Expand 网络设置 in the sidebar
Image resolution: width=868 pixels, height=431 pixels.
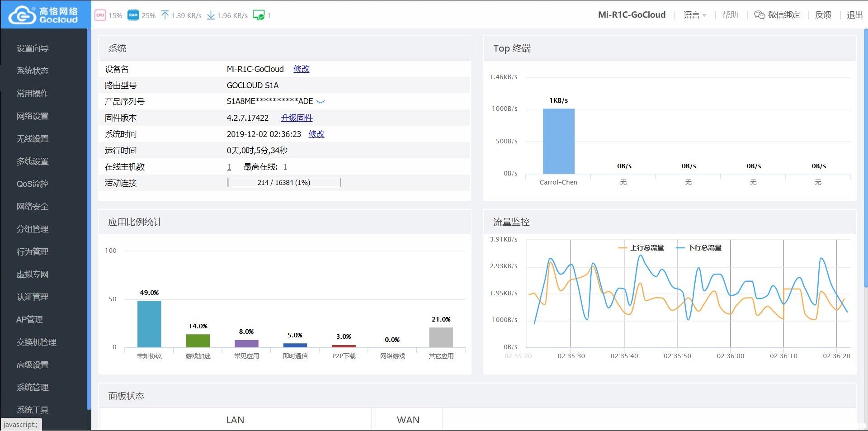(x=33, y=116)
